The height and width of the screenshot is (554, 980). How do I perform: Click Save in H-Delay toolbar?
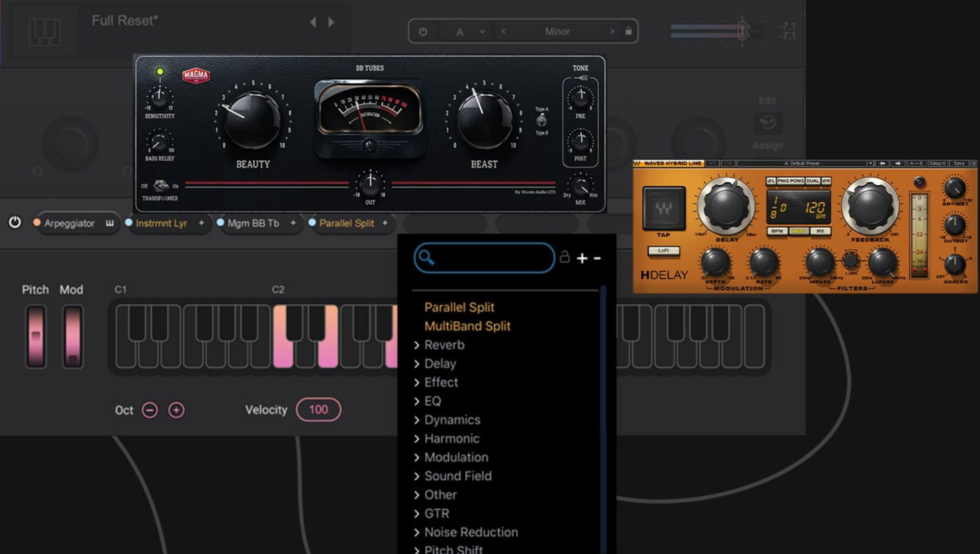coord(959,164)
